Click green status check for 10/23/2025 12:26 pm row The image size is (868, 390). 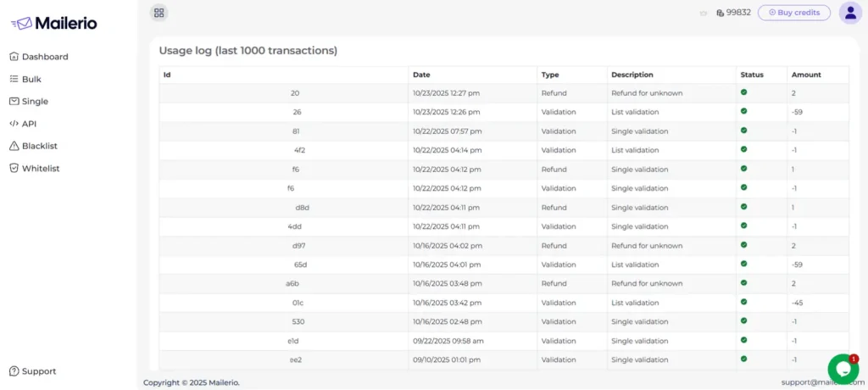[x=744, y=111]
